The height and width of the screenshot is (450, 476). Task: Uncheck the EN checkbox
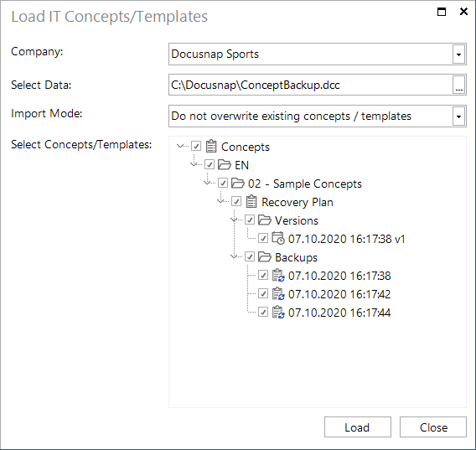pyautogui.click(x=210, y=164)
